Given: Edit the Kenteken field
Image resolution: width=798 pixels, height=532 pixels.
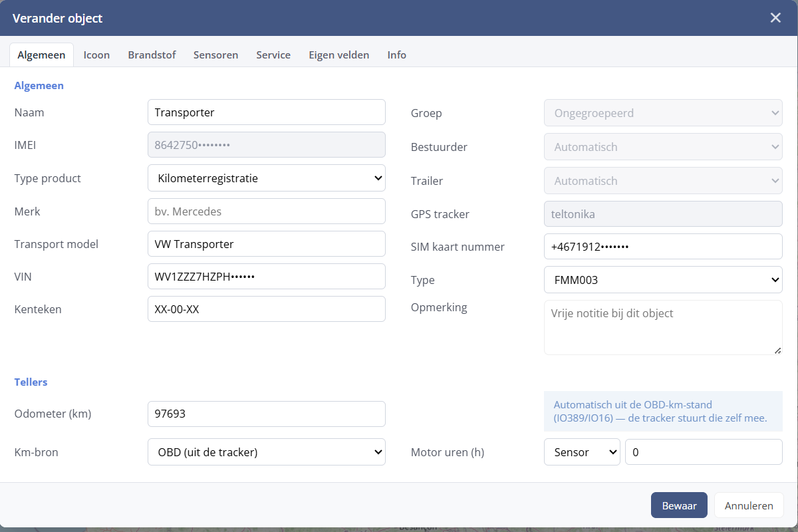Looking at the screenshot, I should pos(267,309).
